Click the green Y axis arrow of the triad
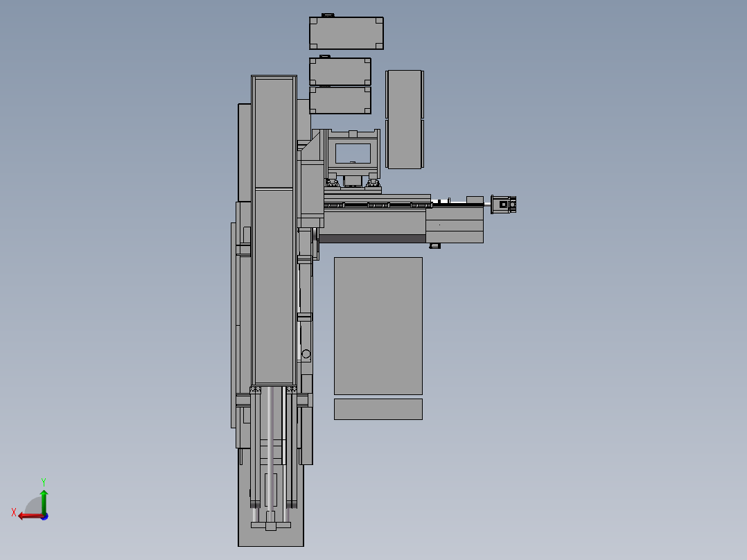The image size is (747, 560). (44, 500)
